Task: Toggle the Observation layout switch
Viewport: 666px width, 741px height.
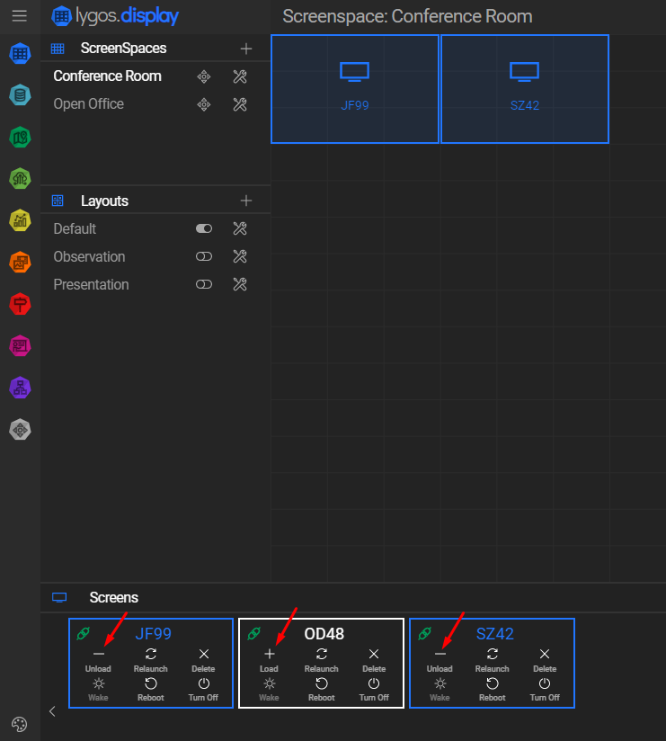Action: pyautogui.click(x=204, y=257)
